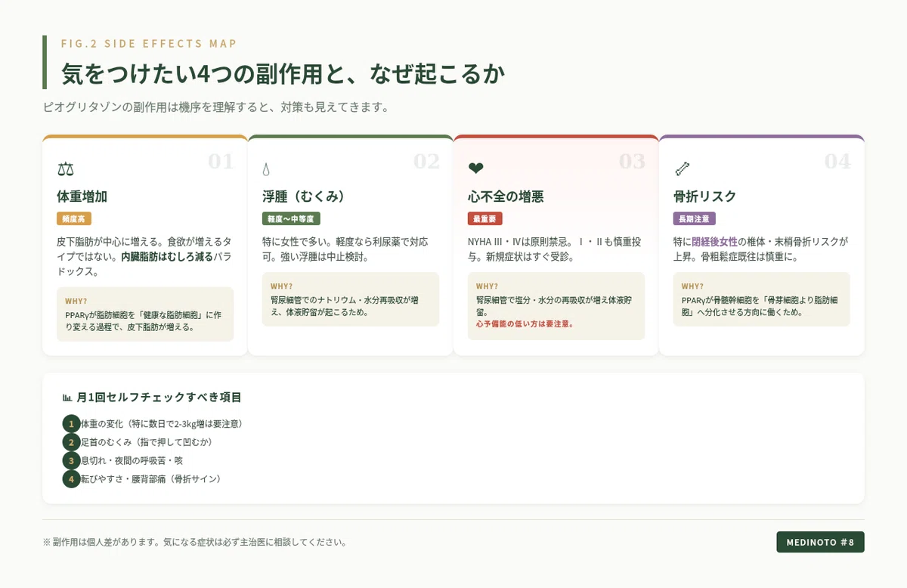Click the subtitle starting ピオグリタゾンの副作用

[x=216, y=107]
